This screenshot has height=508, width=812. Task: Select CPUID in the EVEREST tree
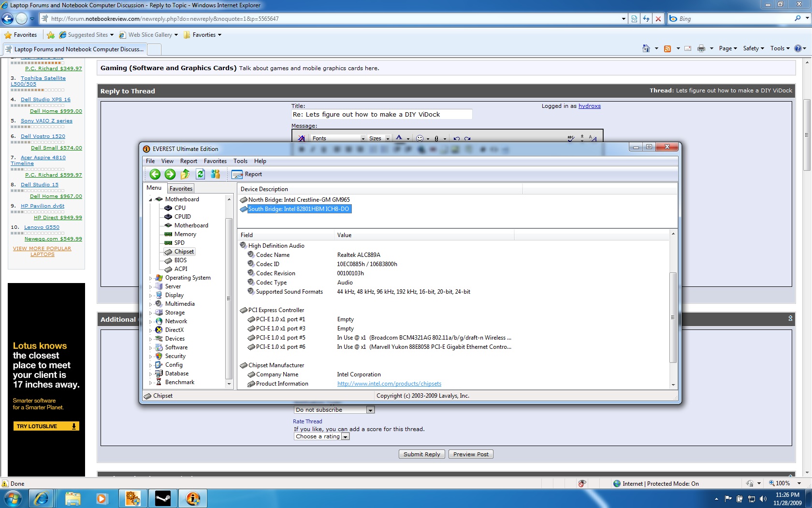[x=183, y=217]
